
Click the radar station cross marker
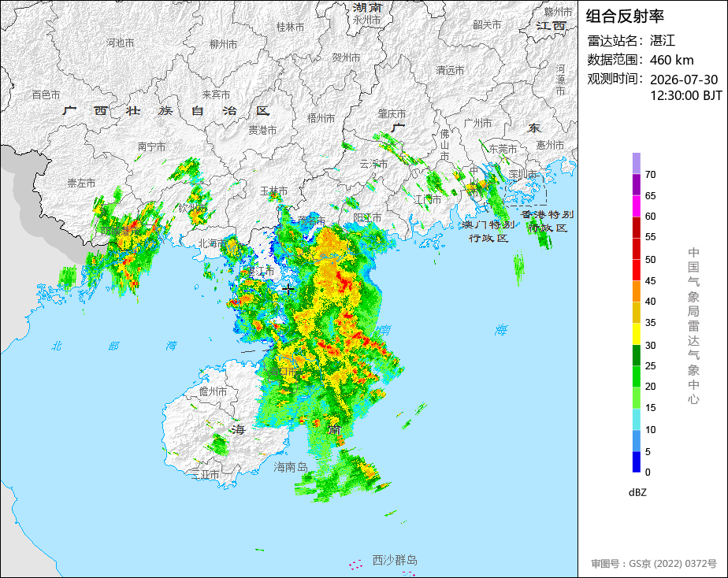coord(288,289)
